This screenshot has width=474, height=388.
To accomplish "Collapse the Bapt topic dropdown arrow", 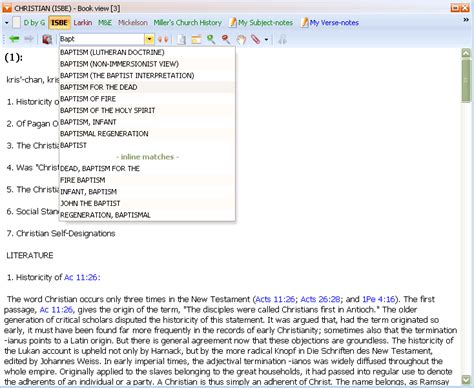I will [x=149, y=39].
